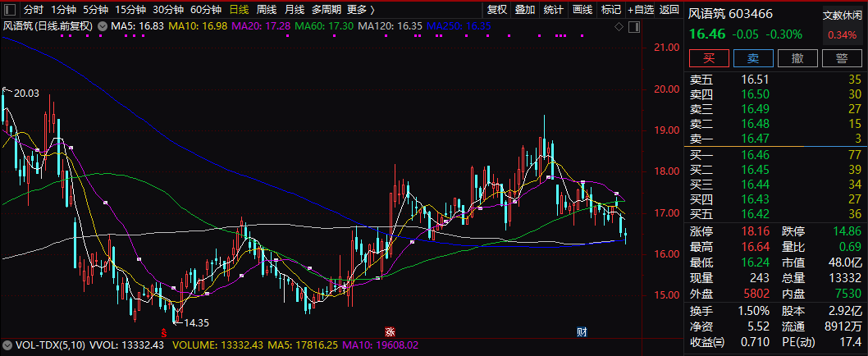Click the MA120: 16.35 indicator label
Image resolution: width=868 pixels, height=356 pixels.
coord(390,25)
